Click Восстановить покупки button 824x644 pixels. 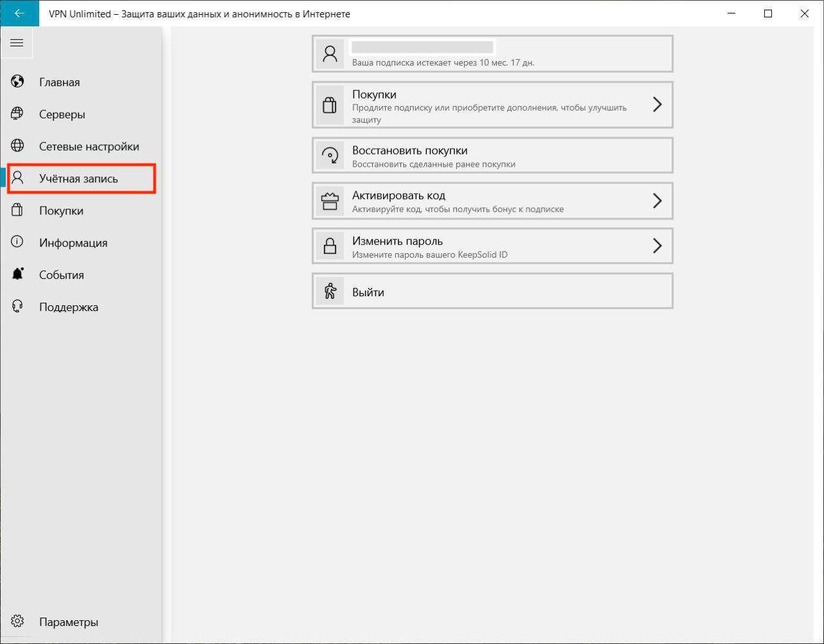click(x=492, y=156)
